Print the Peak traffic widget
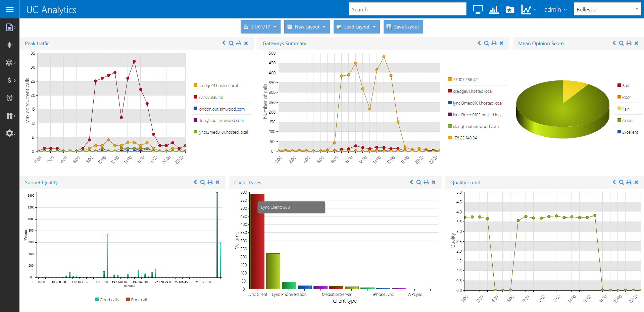The height and width of the screenshot is (312, 644). click(239, 43)
